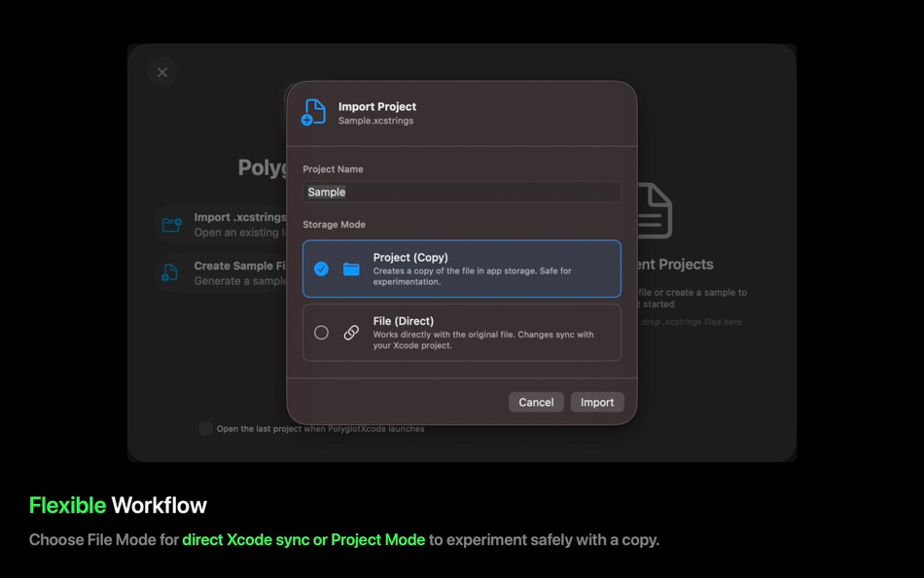The height and width of the screenshot is (578, 924).
Task: Click the document icon next to Create Sample File
Action: (x=173, y=272)
